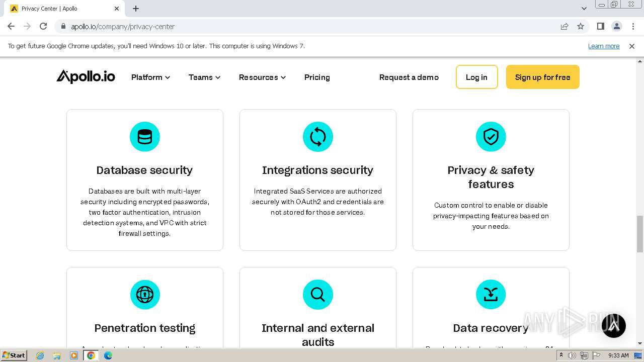Screen dimensions: 644x362
Task: Open Windows Media Player from taskbar
Action: [x=74, y=355]
